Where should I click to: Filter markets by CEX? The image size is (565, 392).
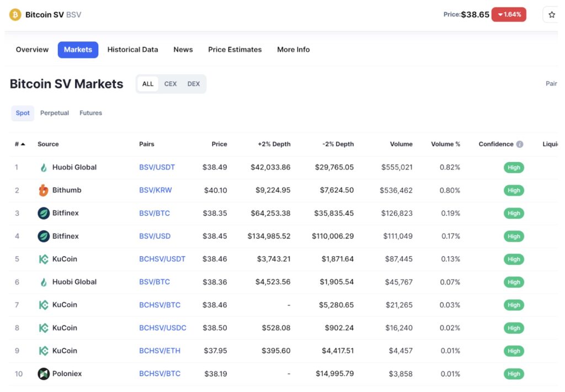(x=170, y=84)
